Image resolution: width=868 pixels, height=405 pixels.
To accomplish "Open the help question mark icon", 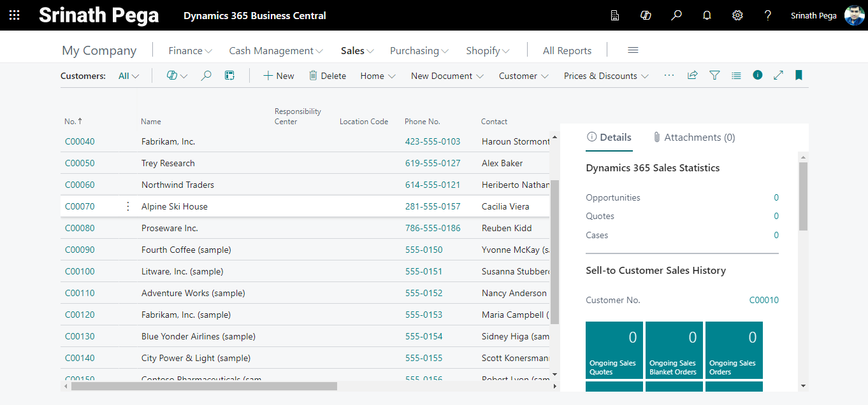I will [768, 15].
